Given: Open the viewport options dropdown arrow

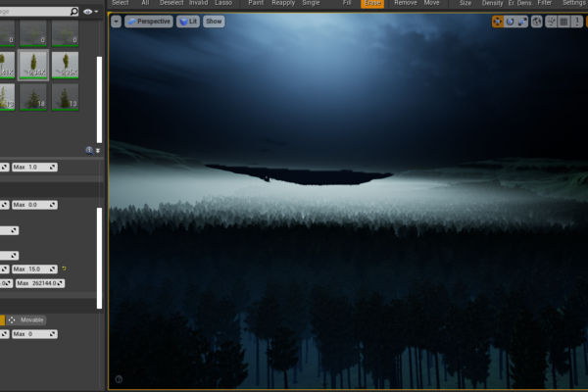Looking at the screenshot, I should pos(116,22).
